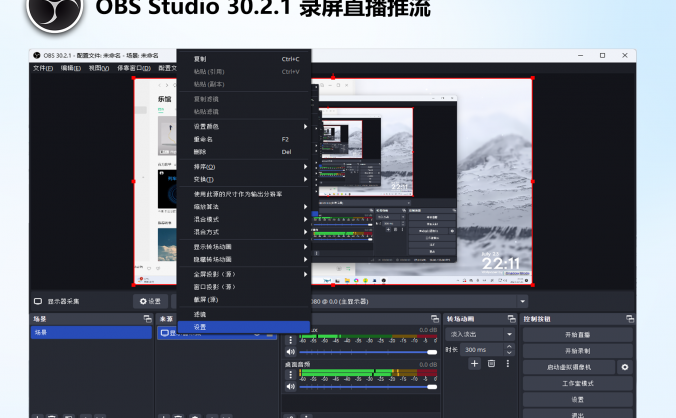The image size is (676, 418).
Task: Choose 截屏 (源) in the context menu
Action: (244, 299)
